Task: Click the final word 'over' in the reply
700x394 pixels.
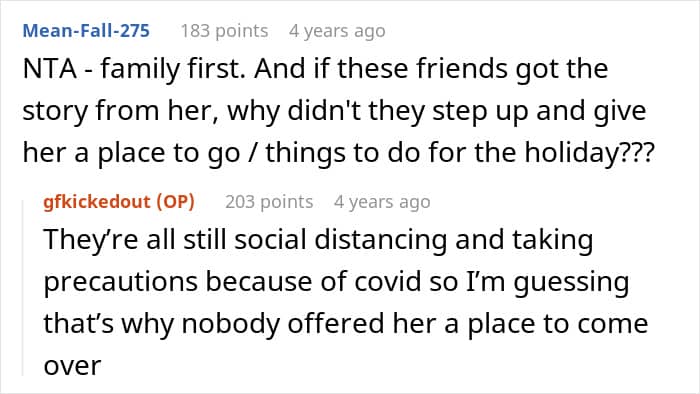Action: click(x=72, y=366)
